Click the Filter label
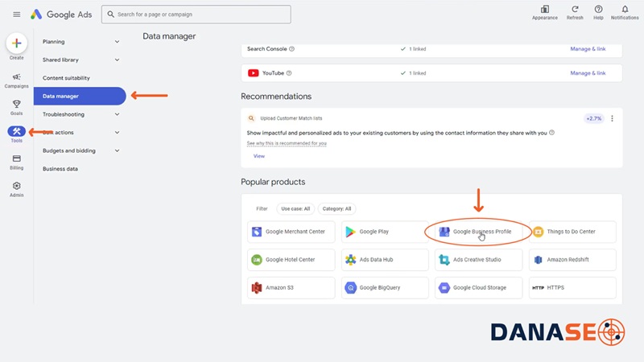This screenshot has height=362, width=644. 262,208
